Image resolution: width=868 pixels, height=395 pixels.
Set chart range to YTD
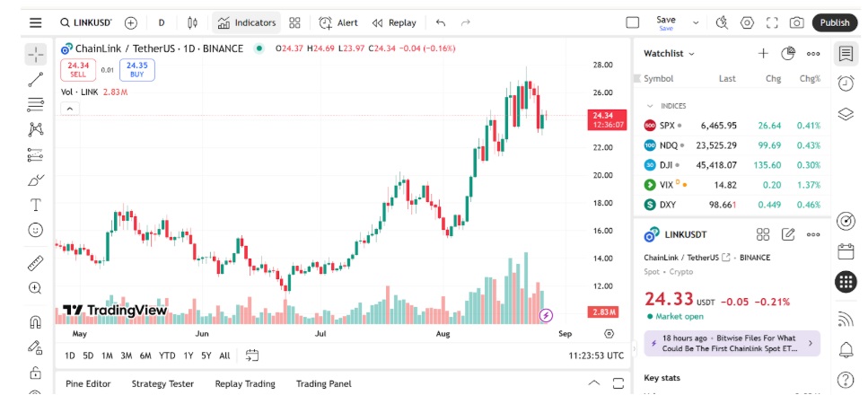(167, 355)
